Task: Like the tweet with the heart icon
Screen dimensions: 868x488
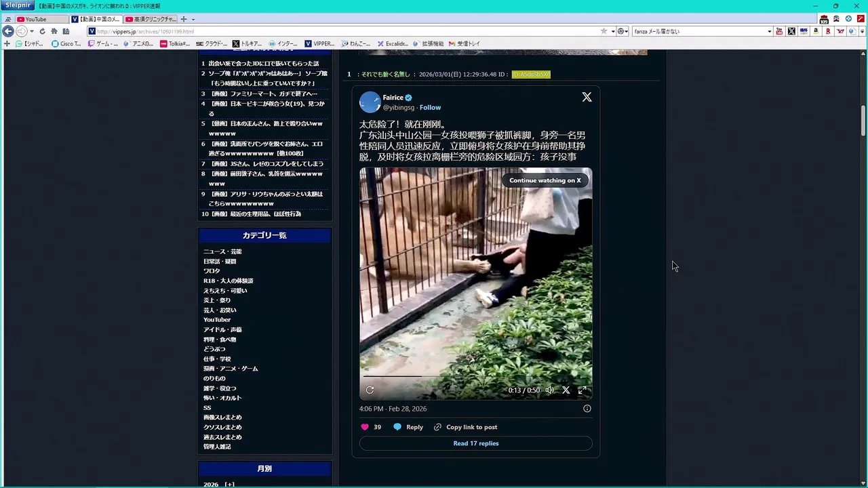Action: tap(365, 427)
